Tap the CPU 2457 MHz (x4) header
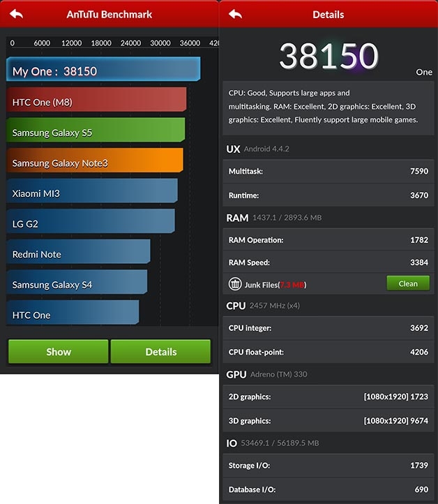The width and height of the screenshot is (438, 504). point(263,306)
